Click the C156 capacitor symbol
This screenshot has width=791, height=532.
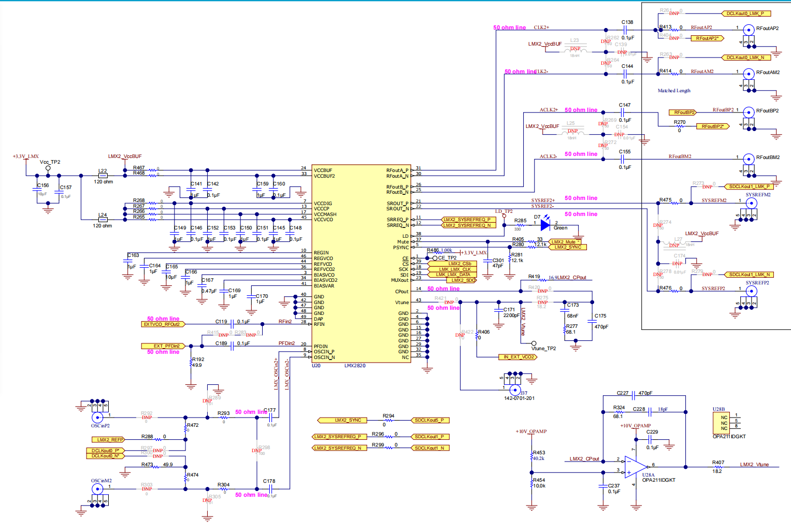click(x=37, y=191)
